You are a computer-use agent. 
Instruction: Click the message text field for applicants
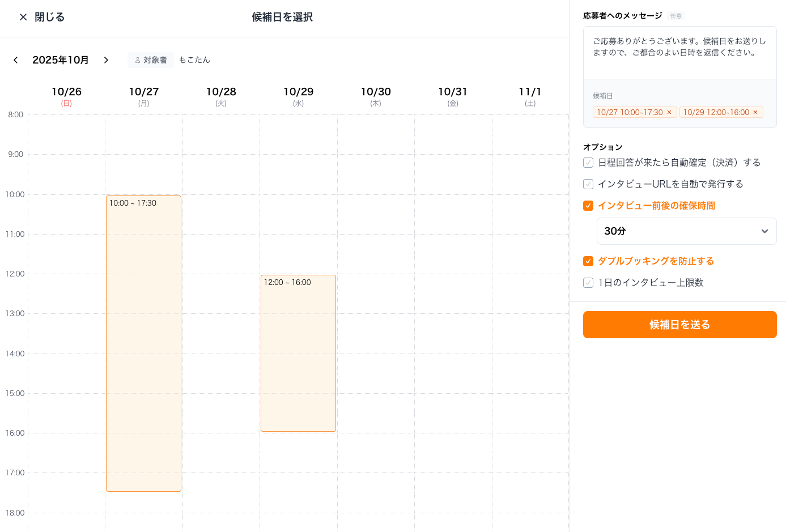679,53
